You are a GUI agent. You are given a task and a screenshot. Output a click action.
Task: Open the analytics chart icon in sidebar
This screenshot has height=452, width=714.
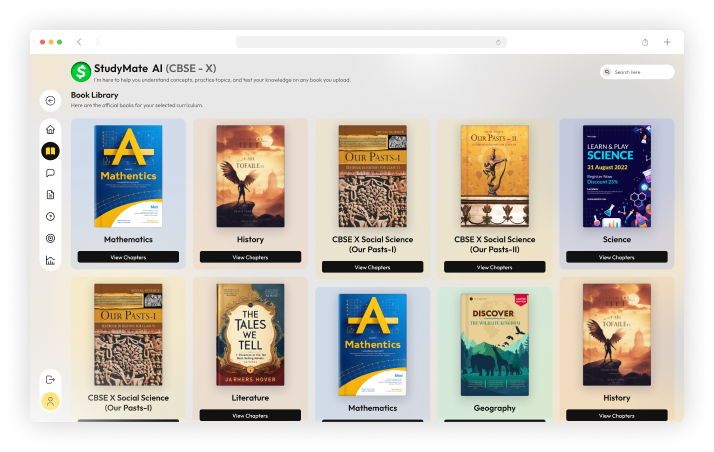tap(51, 260)
